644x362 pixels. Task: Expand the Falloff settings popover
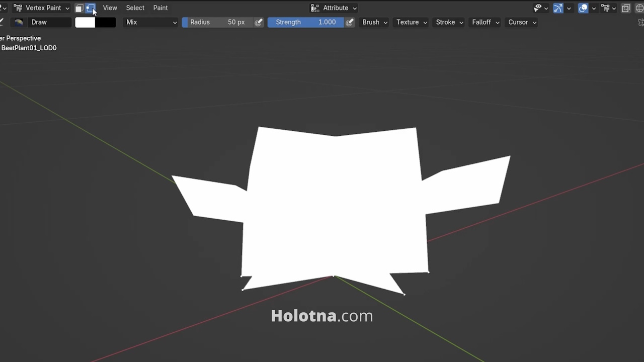486,22
